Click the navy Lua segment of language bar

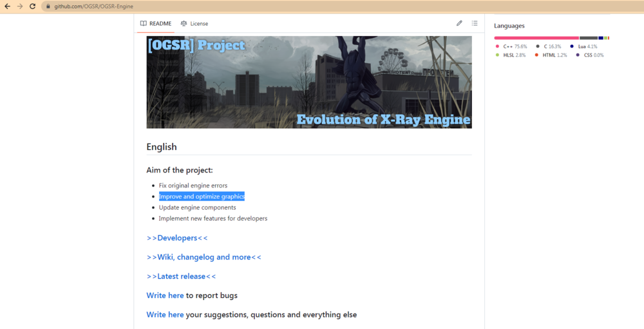(x=601, y=38)
